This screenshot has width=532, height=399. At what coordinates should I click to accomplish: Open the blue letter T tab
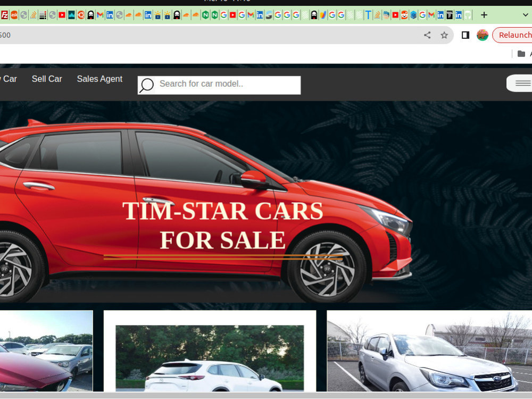(x=368, y=15)
